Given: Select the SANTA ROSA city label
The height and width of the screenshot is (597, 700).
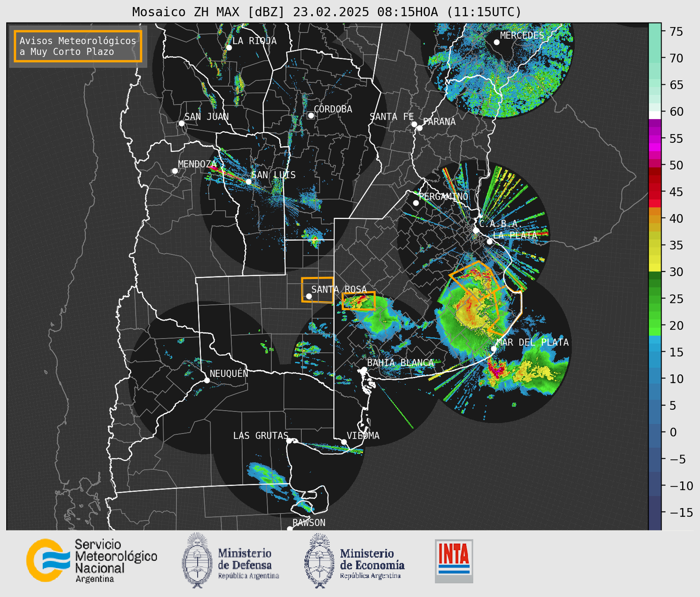Looking at the screenshot, I should pos(339,289).
